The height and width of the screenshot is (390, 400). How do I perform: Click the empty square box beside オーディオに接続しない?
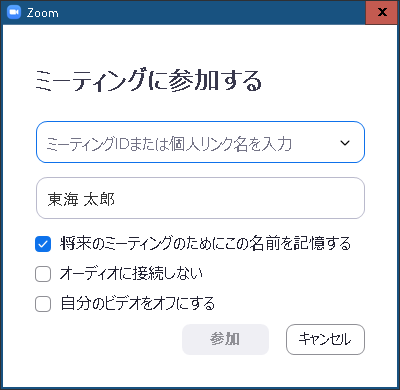(43, 274)
